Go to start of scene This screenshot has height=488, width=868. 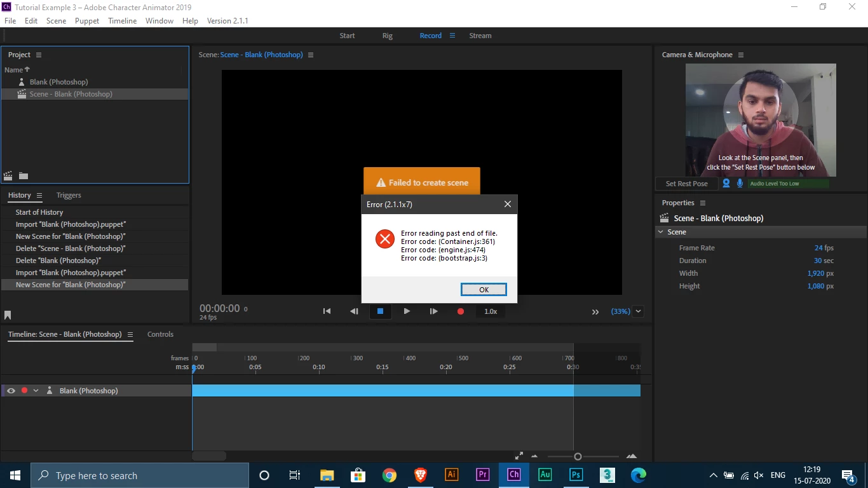tap(327, 311)
